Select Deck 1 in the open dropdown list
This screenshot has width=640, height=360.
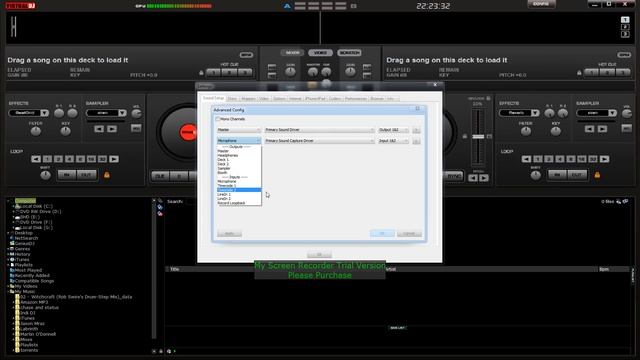[x=239, y=160]
